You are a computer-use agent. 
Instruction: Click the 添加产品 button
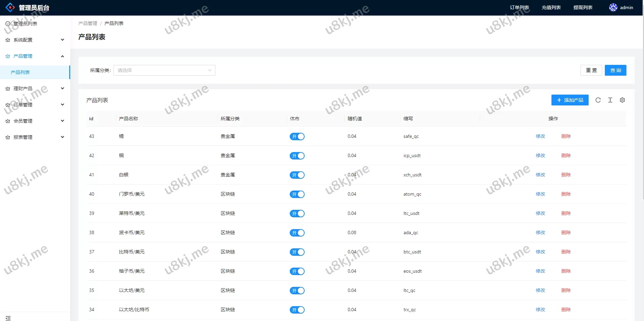(x=570, y=100)
